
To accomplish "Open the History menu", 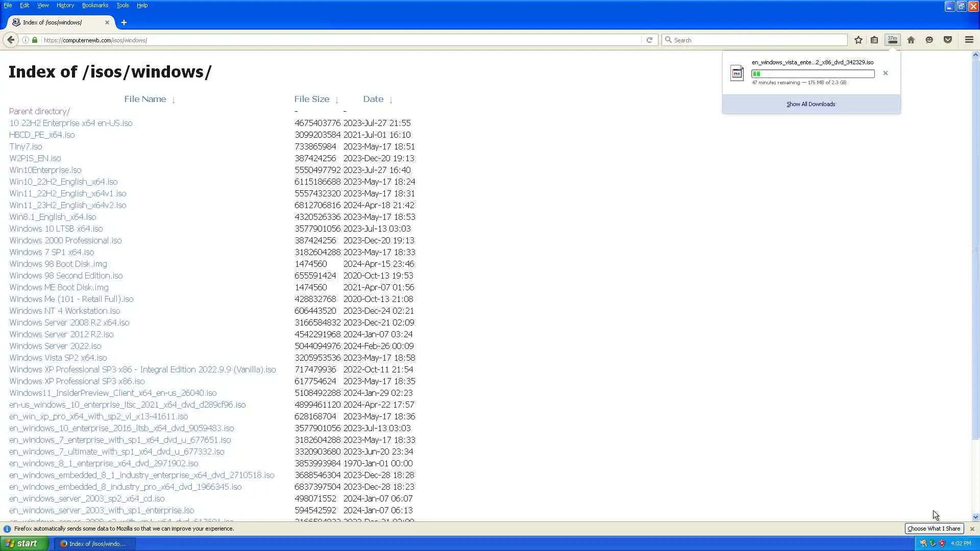I will [65, 5].
